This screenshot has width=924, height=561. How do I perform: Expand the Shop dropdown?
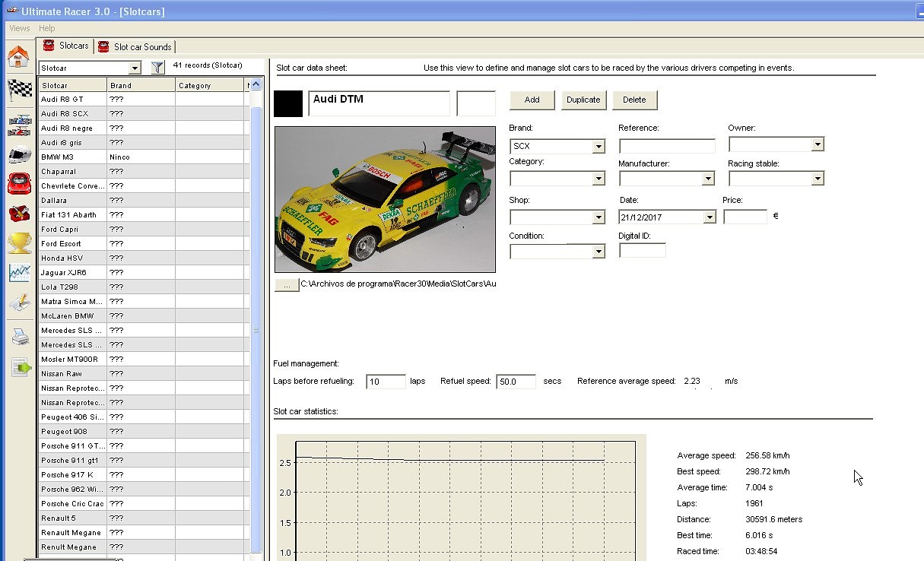(599, 218)
